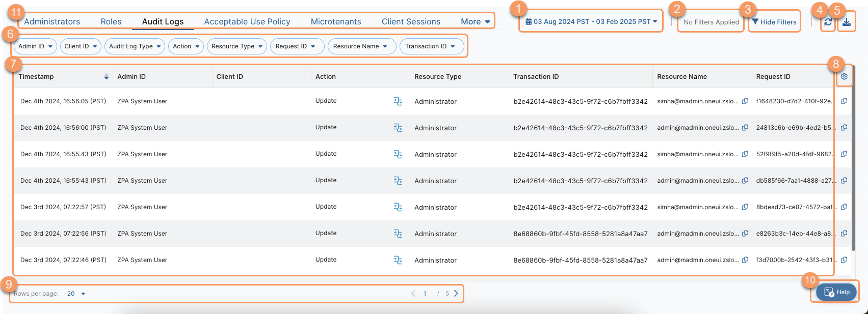Open the Audit Log Type filter
This screenshot has width=868, height=314.
click(135, 46)
